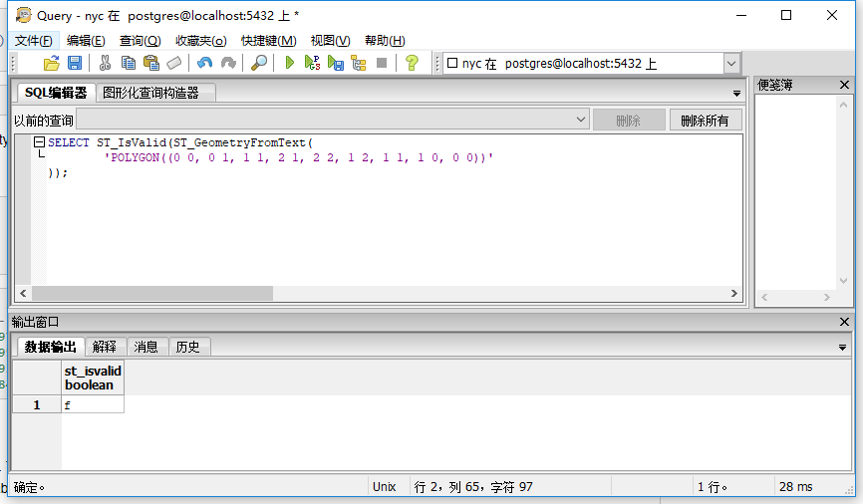Select the 消息 tab
This screenshot has width=863, height=504.
click(x=145, y=347)
